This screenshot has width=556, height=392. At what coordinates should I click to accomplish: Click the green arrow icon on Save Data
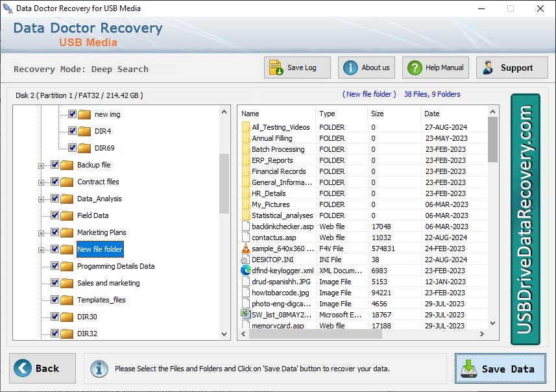469,368
